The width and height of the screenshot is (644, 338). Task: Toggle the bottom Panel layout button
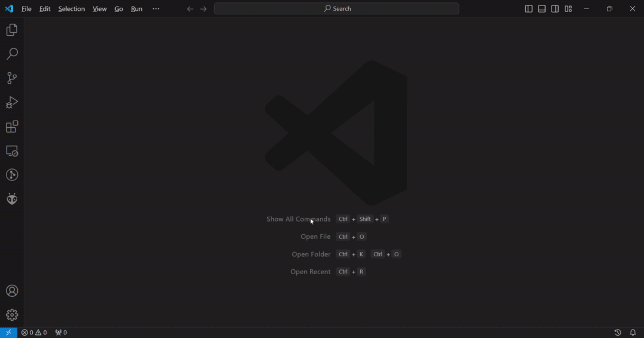[x=541, y=9]
